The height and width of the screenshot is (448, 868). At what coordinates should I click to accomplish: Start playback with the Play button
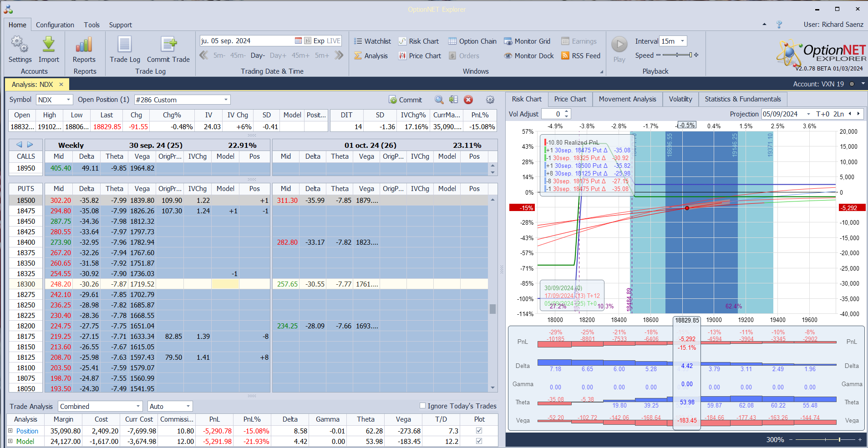[619, 45]
